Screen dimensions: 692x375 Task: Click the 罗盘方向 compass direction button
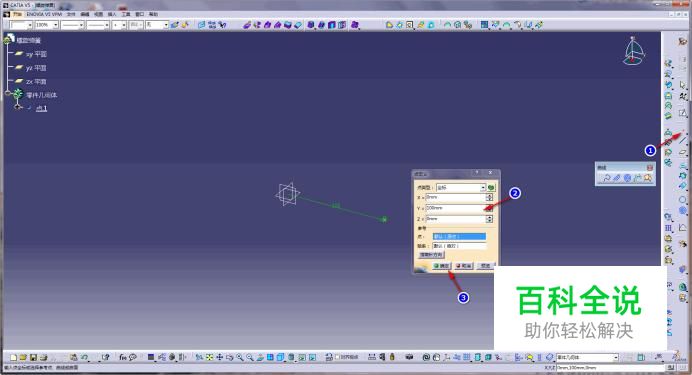coord(431,255)
